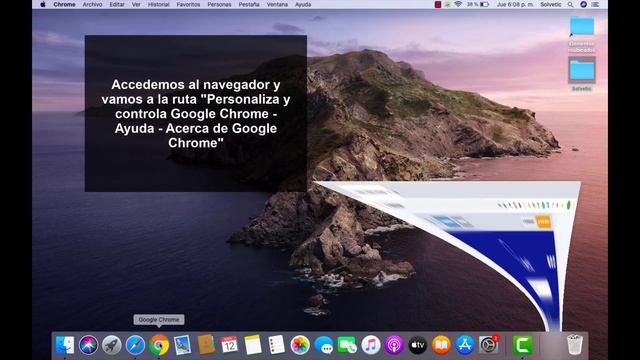Open the green Camtasia icon in Dock
This screenshot has height=360, width=640.
pyautogui.click(x=522, y=345)
